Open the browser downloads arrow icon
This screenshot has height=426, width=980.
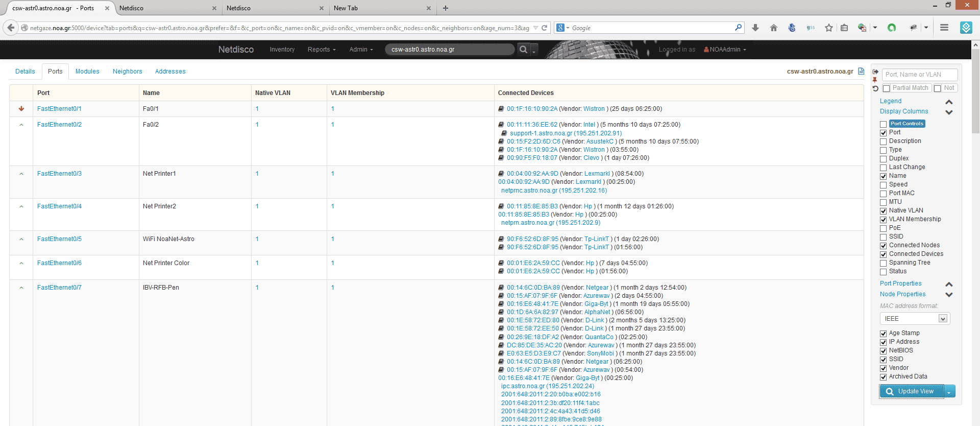coord(755,28)
